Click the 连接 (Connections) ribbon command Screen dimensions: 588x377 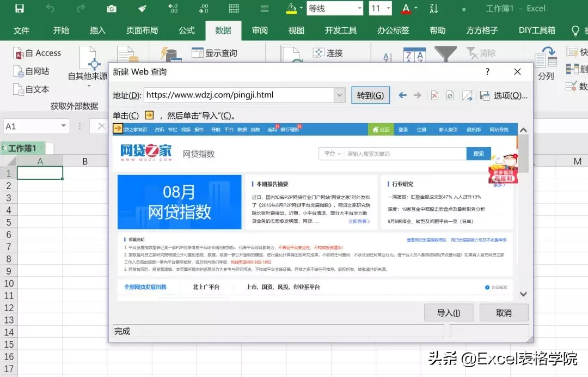328,53
